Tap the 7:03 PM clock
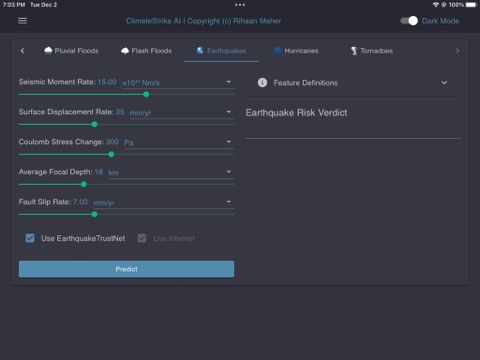This screenshot has width=480, height=360. pyautogui.click(x=14, y=5)
